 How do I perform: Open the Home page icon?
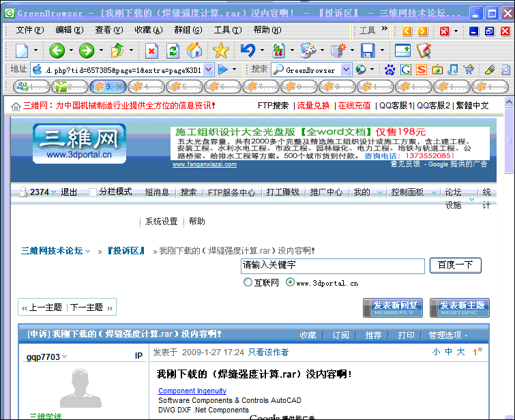pyautogui.click(x=194, y=50)
